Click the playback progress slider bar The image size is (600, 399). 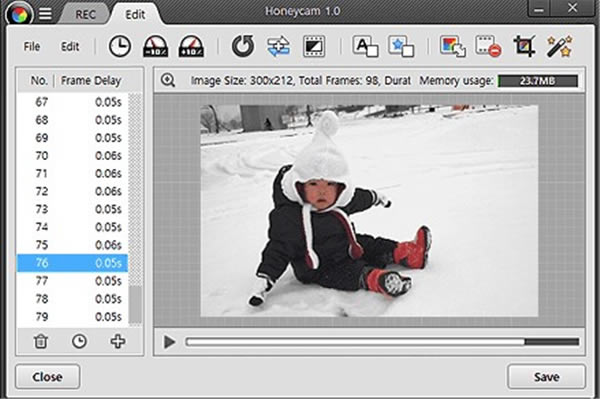(x=382, y=342)
